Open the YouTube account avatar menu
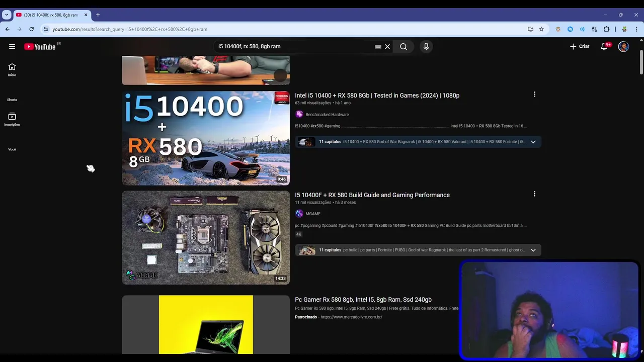The image size is (644, 362). (x=623, y=47)
